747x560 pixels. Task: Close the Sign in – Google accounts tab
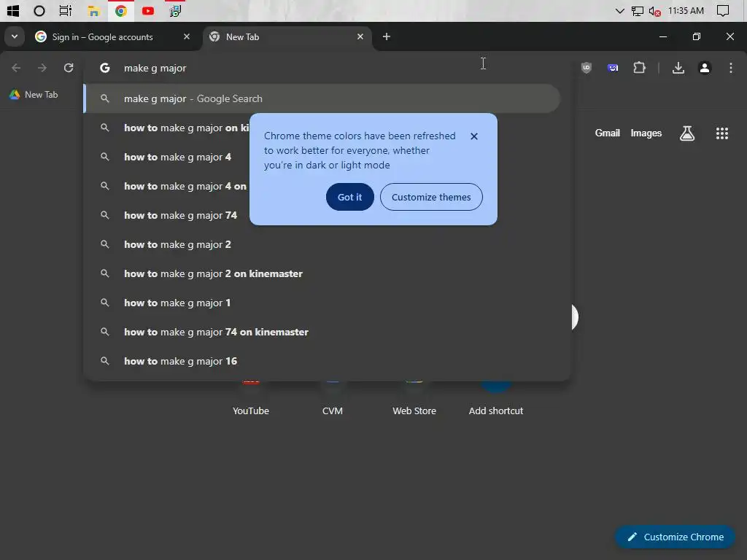coord(186,36)
